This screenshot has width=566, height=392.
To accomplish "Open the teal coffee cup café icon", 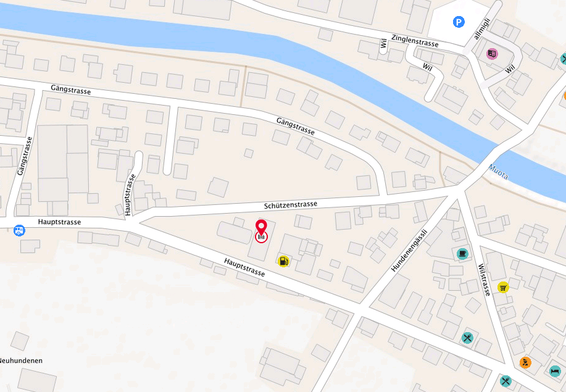I will click(462, 253).
